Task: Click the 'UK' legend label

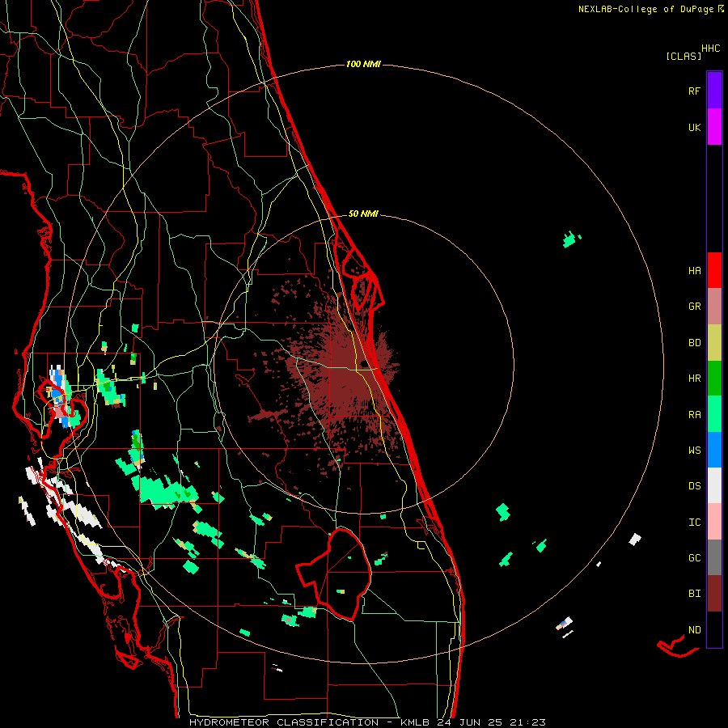Action: coord(694,127)
